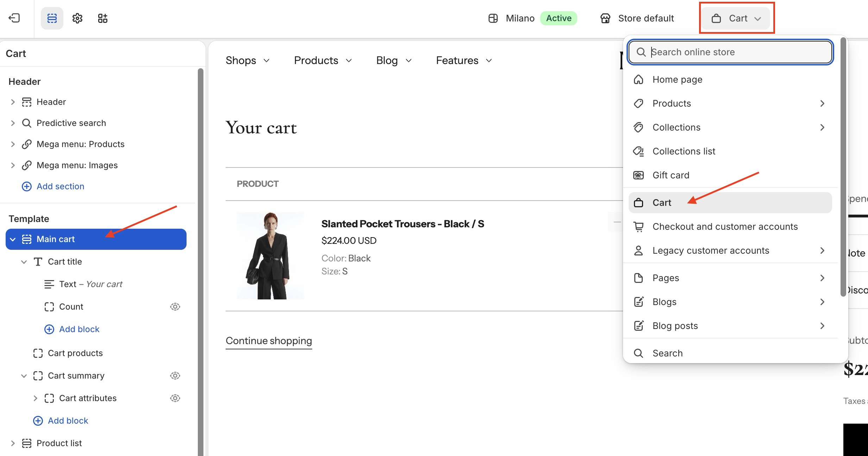Click the Active theme status badge

point(559,18)
